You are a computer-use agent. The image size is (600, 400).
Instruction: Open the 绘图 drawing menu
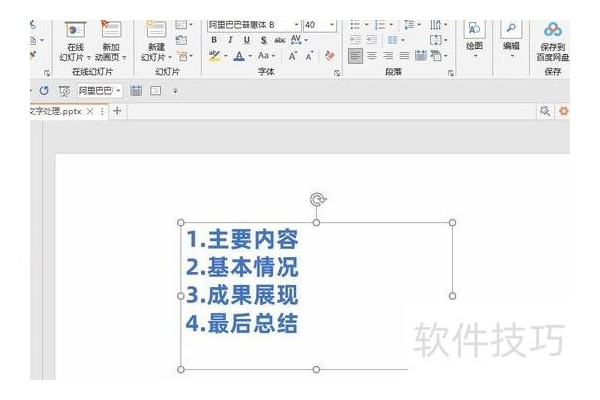click(x=474, y=40)
